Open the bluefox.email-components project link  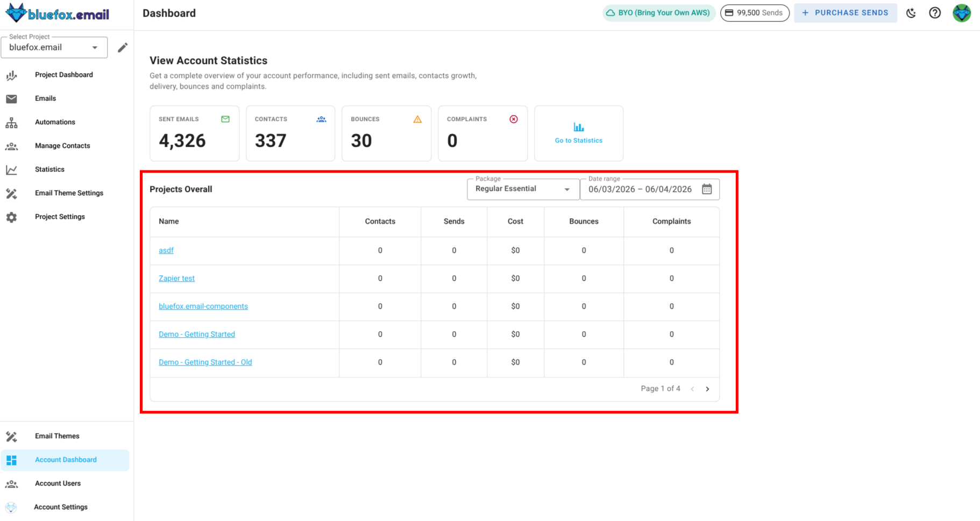click(x=203, y=306)
